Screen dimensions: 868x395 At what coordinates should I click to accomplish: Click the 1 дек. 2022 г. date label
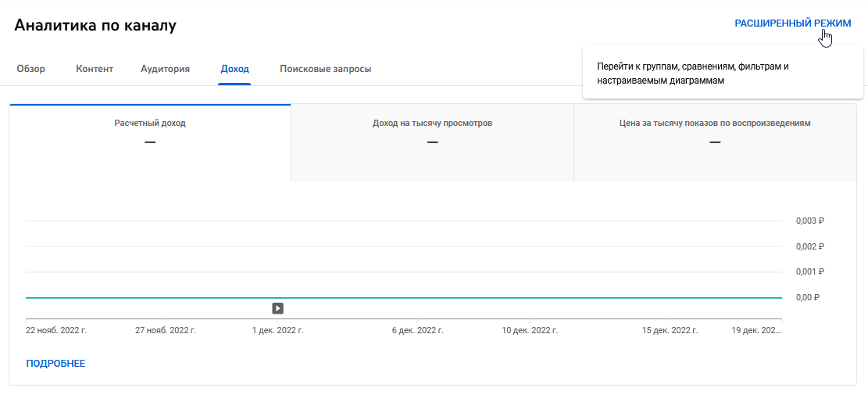click(x=278, y=331)
